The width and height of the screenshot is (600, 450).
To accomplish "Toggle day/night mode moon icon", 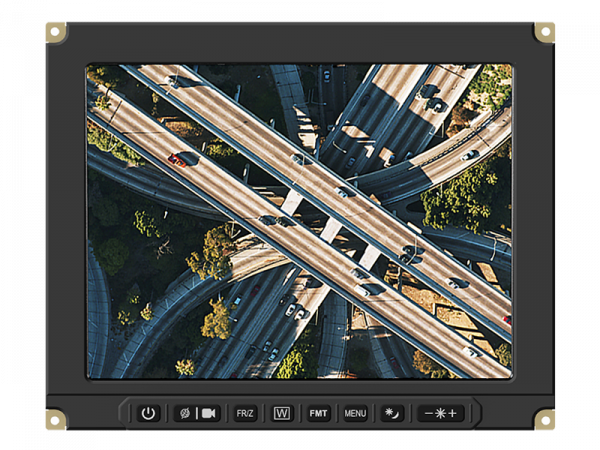I will [392, 413].
